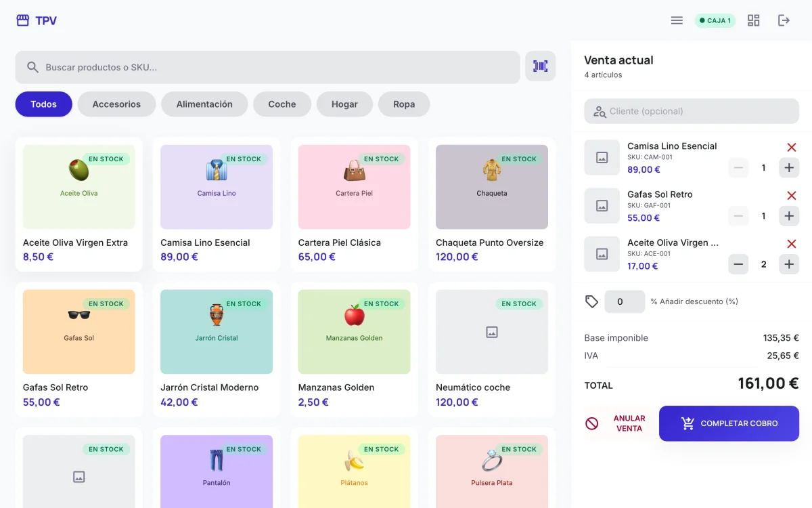The height and width of the screenshot is (508, 812).
Task: Click the IVA 25,65 € value
Action: coord(783,356)
